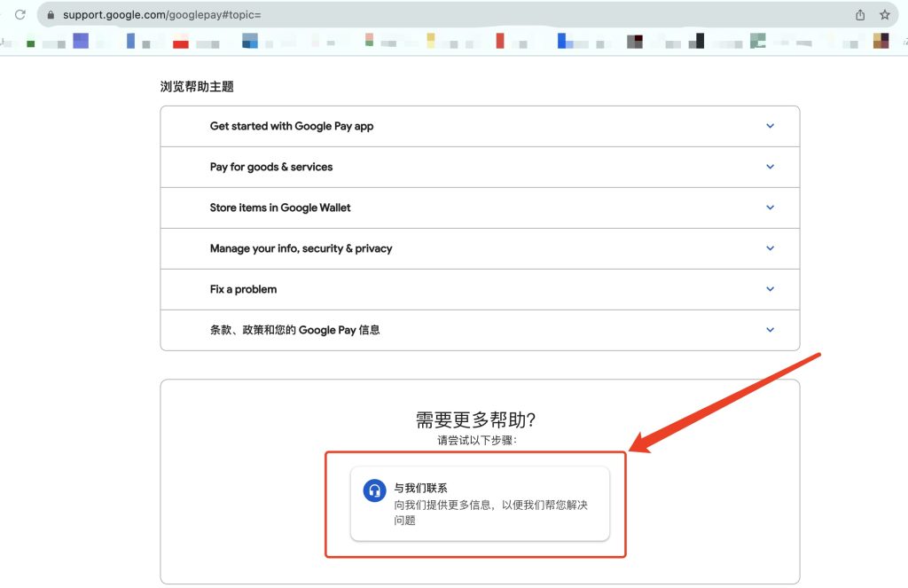The width and height of the screenshot is (908, 588).
Task: Expand the Fix a problem chevron
Action: (x=770, y=289)
